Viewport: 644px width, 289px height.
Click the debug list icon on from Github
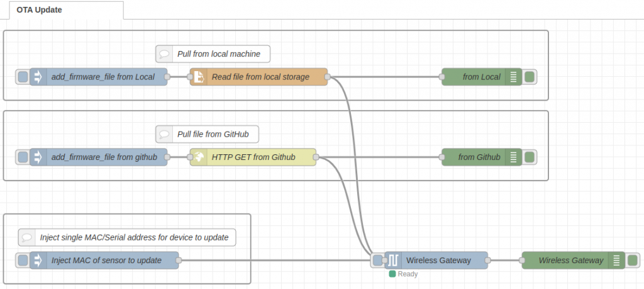tap(513, 157)
